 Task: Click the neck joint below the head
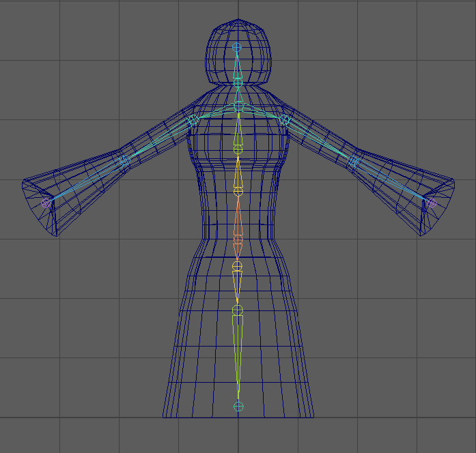coord(238,82)
